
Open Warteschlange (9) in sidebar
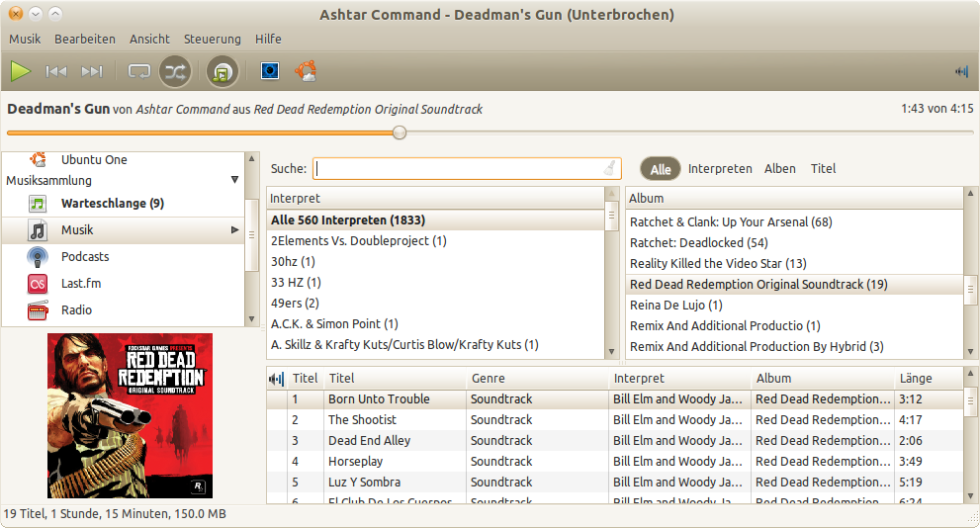pos(113,203)
